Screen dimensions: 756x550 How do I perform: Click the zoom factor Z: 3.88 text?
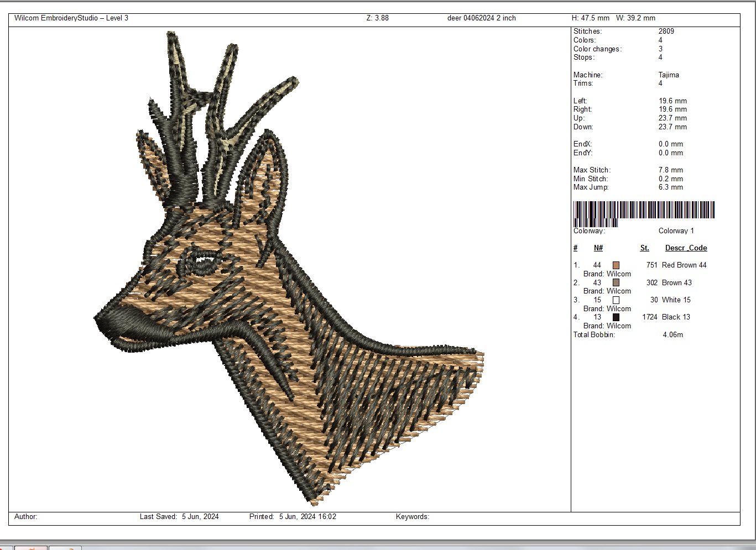click(x=377, y=18)
